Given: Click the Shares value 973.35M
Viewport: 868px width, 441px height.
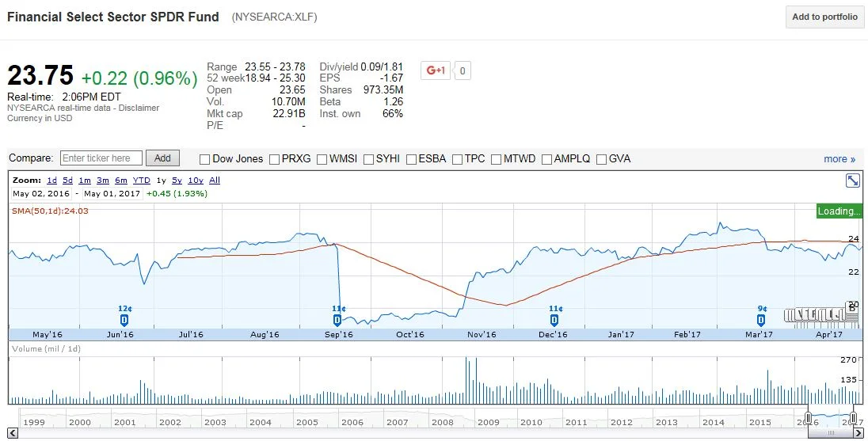Looking at the screenshot, I should [383, 89].
